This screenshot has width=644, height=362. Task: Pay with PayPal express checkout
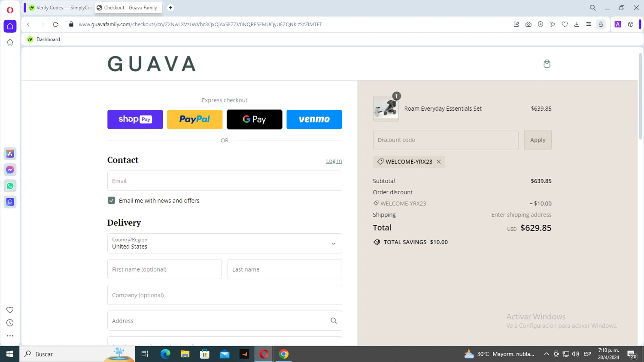pos(195,119)
